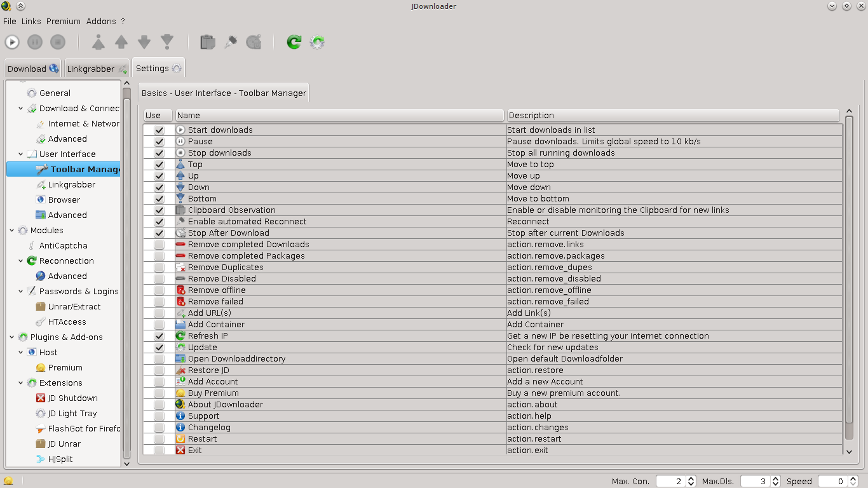Sort by the Description column header
This screenshot has width=868, height=488.
click(673, 116)
